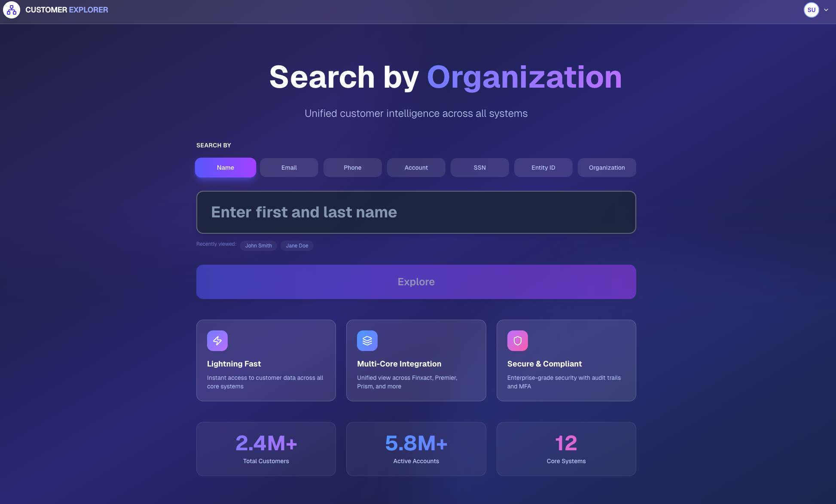The width and height of the screenshot is (836, 504).
Task: Click the CUSTOMER EXPLORER title text
Action: coord(67,9)
